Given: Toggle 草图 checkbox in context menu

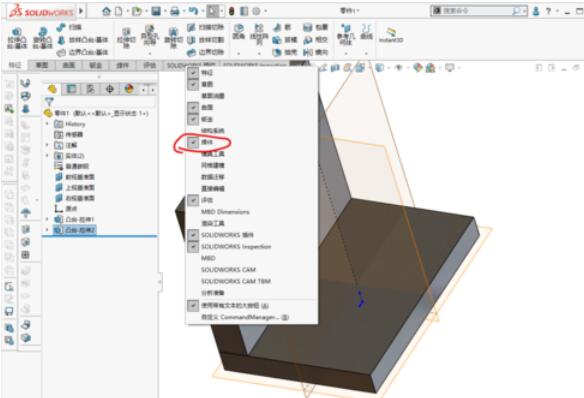Looking at the screenshot, I should point(193,84).
